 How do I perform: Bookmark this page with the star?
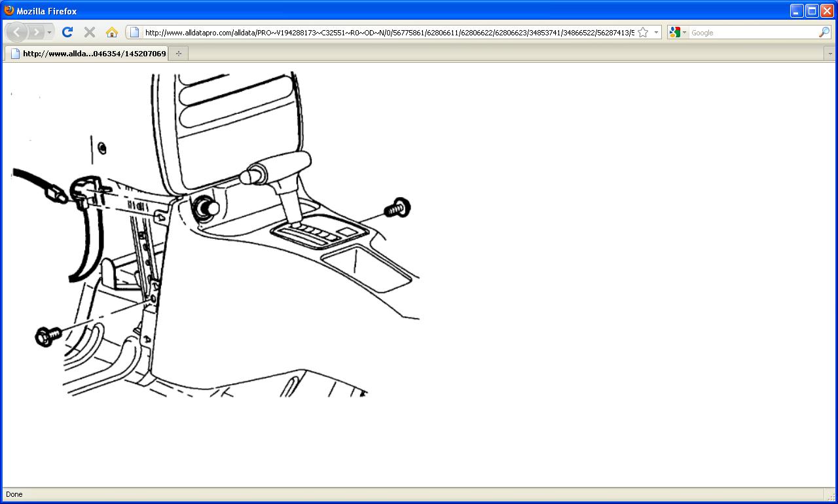point(643,32)
